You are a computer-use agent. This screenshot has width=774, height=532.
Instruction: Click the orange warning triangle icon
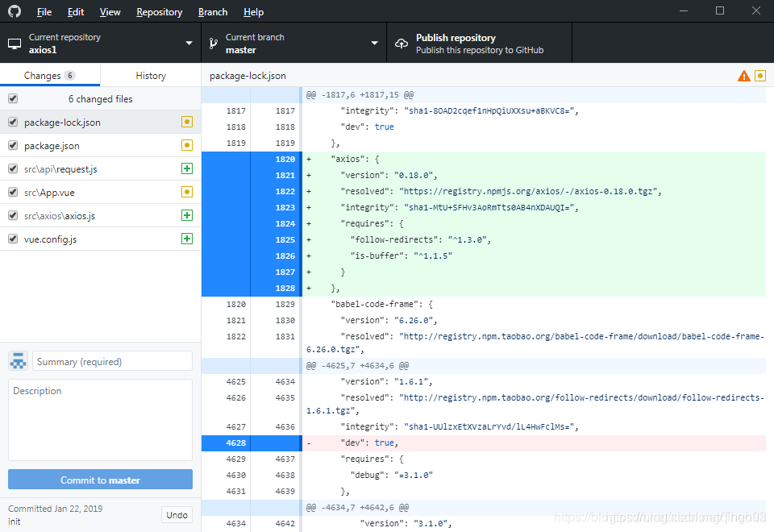[744, 76]
